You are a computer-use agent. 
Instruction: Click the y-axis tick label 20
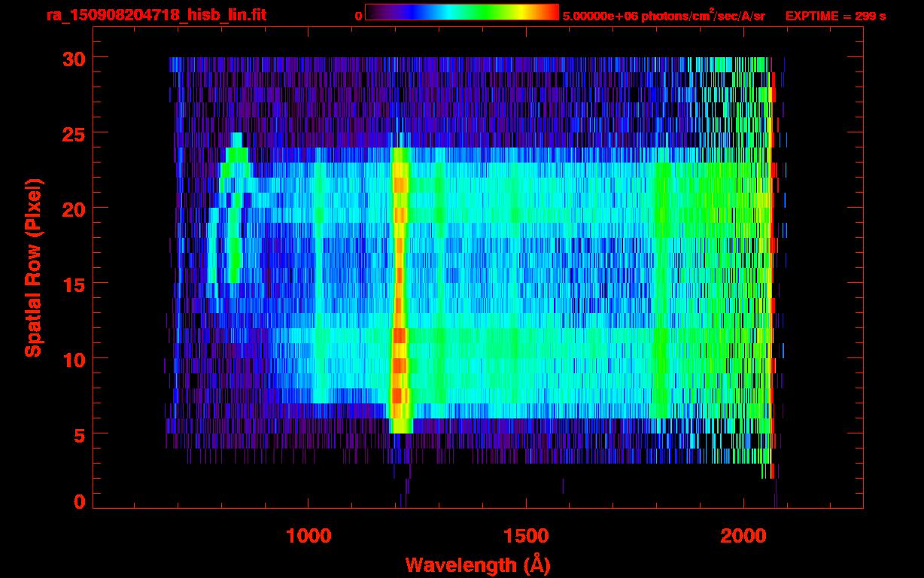tap(73, 208)
